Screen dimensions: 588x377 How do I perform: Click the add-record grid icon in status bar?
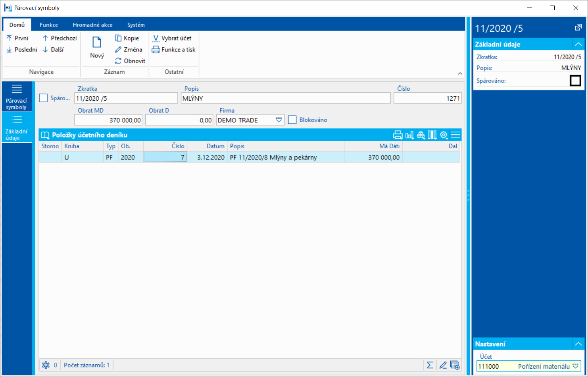click(455, 365)
